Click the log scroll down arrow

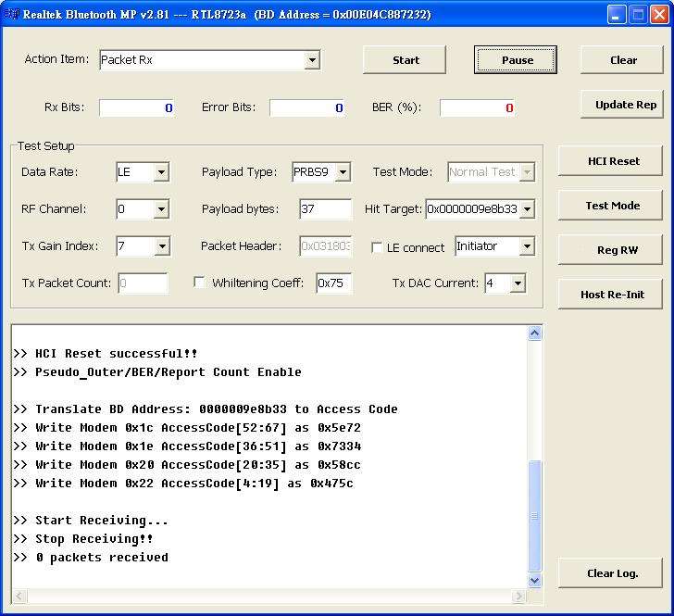pos(534,580)
